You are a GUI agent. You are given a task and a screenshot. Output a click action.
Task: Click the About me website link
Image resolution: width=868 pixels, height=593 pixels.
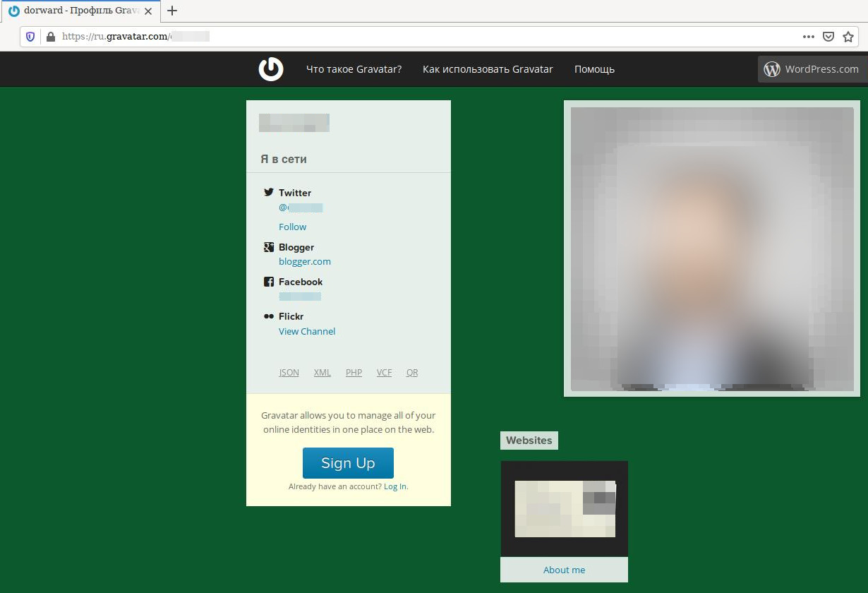pyautogui.click(x=564, y=570)
